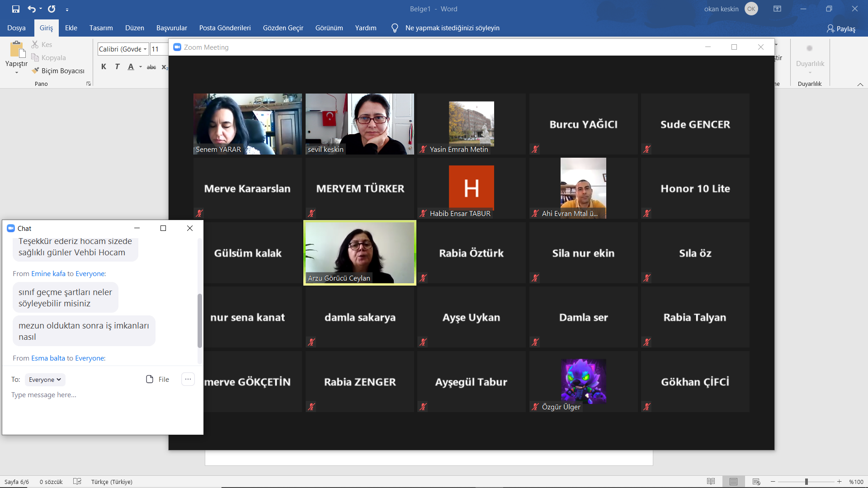Expand the Yapıştır paste options arrow

tap(16, 73)
